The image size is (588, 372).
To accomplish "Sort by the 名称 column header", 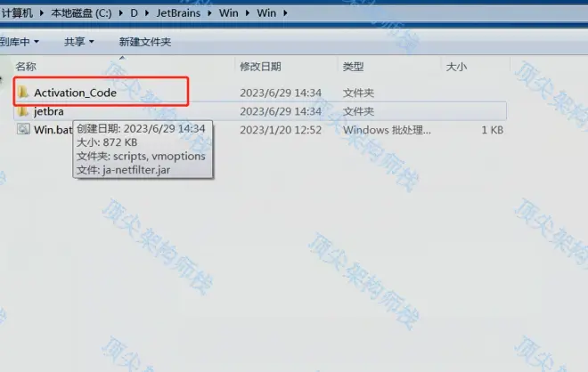I will coord(26,67).
